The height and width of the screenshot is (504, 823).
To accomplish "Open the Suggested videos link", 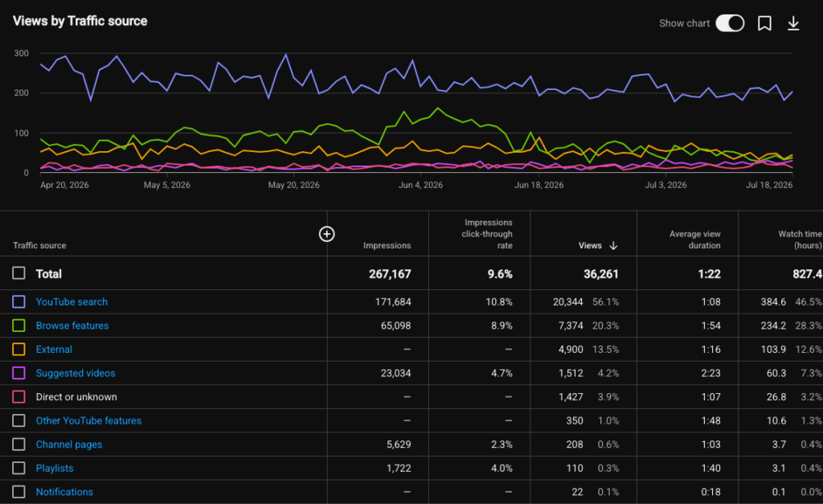I will (76, 373).
